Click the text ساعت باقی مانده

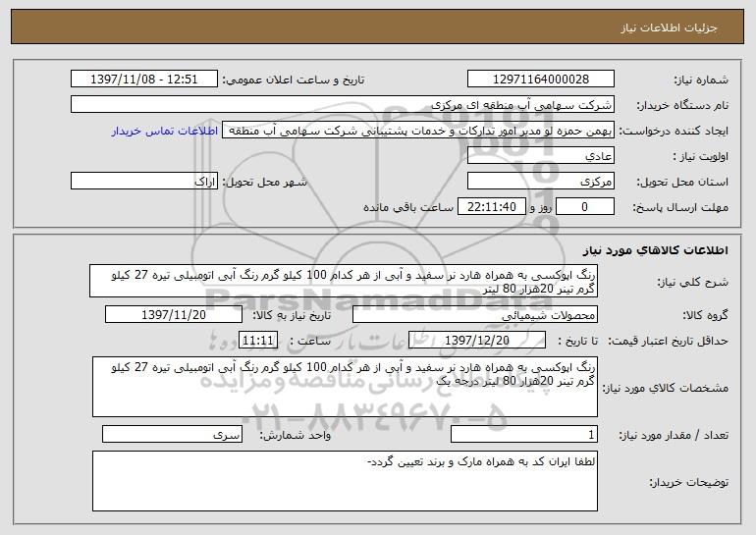pyautogui.click(x=408, y=208)
